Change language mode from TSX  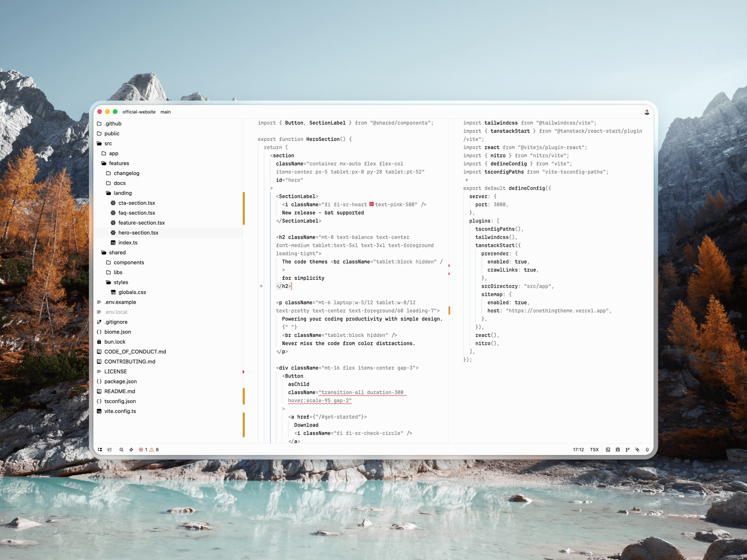point(594,450)
